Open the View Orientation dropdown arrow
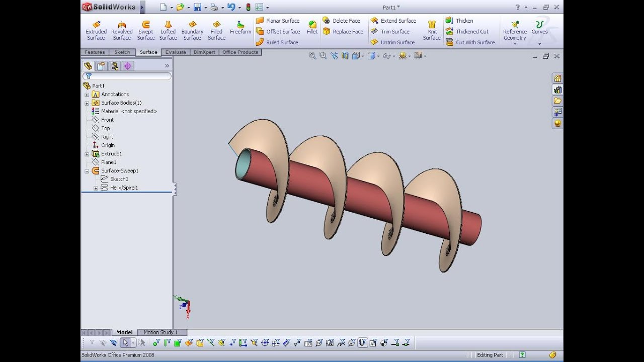 coord(363,56)
